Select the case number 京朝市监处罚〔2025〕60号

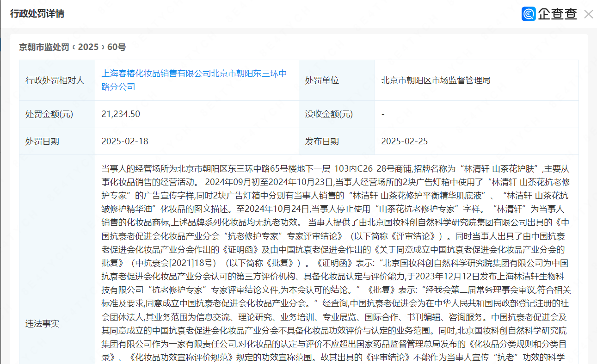pyautogui.click(x=72, y=47)
